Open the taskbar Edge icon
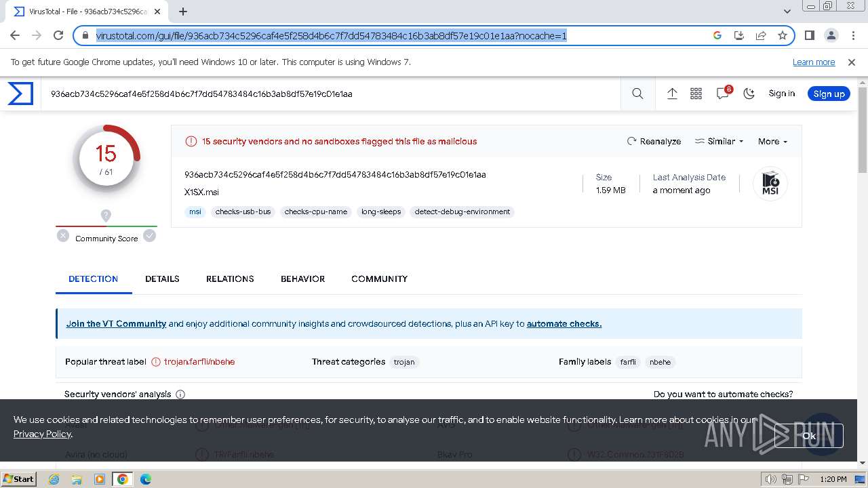This screenshot has height=488, width=868. pos(146,479)
